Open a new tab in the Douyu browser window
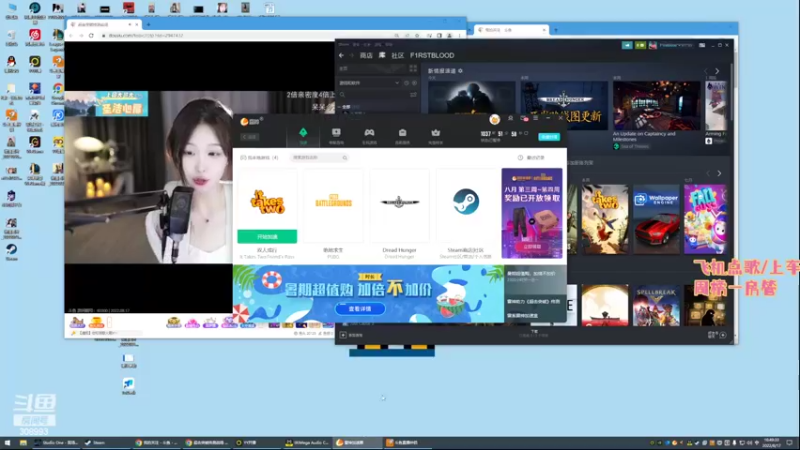The image size is (800, 450). pyautogui.click(x=148, y=24)
